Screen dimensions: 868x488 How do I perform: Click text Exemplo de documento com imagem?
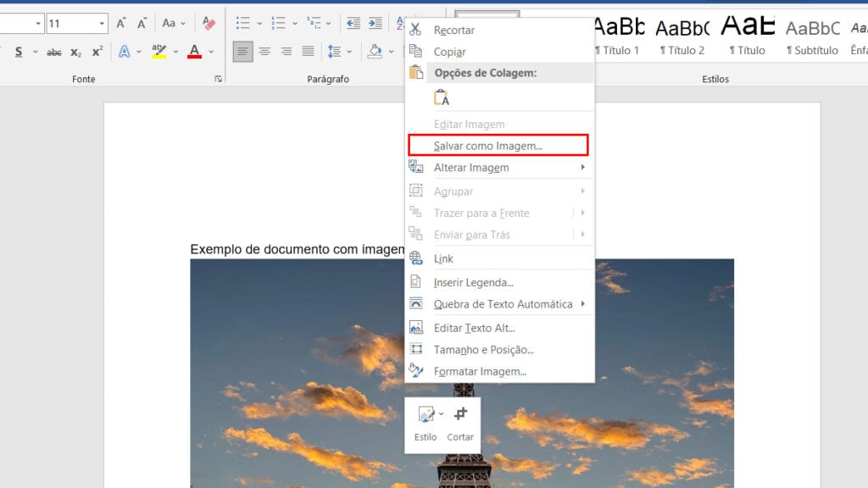point(298,250)
